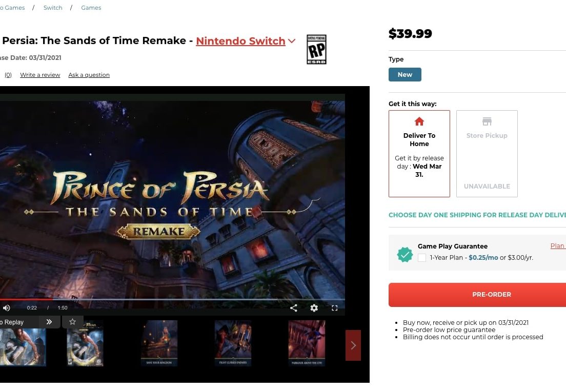Open the Games breadcrumb link
The width and height of the screenshot is (566, 392).
(x=91, y=8)
